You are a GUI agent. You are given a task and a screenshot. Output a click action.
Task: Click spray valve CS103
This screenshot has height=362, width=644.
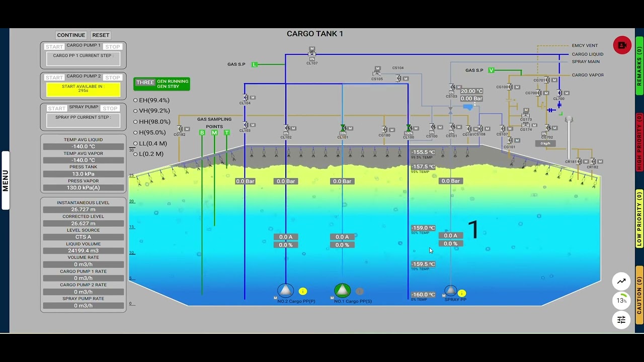click(452, 87)
